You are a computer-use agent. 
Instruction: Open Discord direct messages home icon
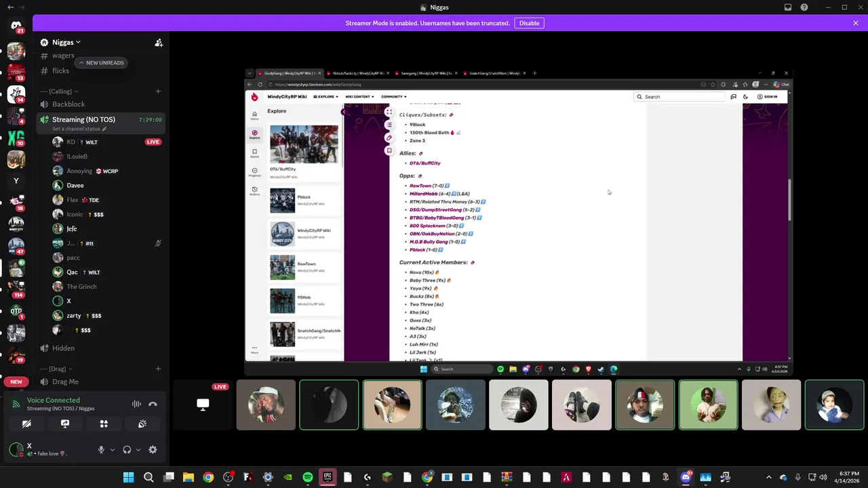click(16, 26)
